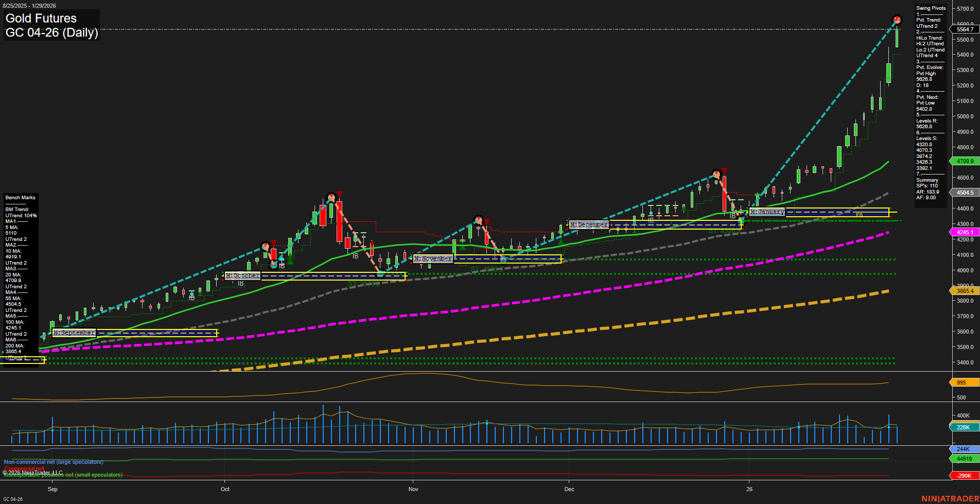The width and height of the screenshot is (980, 504).
Task: Expand the Bench Marks panel
Action: [20, 197]
